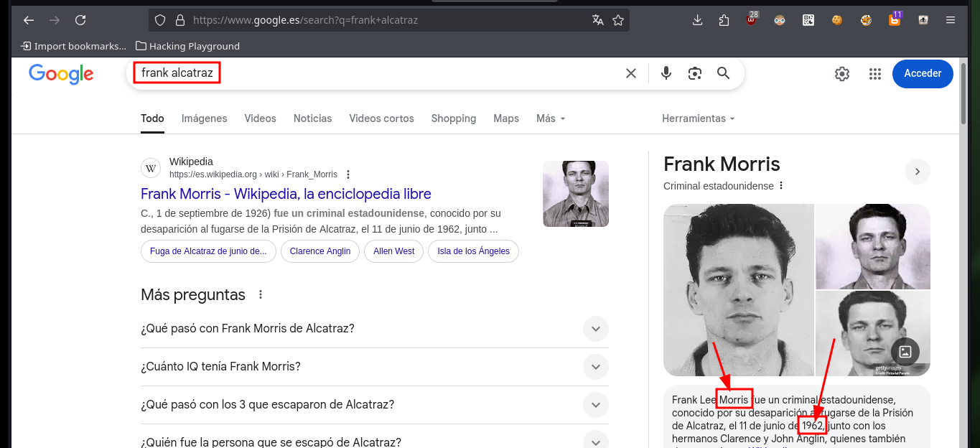Viewport: 980px width, 448px height.
Task: Click the Wikipedia result thumbnail photo
Action: tap(576, 194)
